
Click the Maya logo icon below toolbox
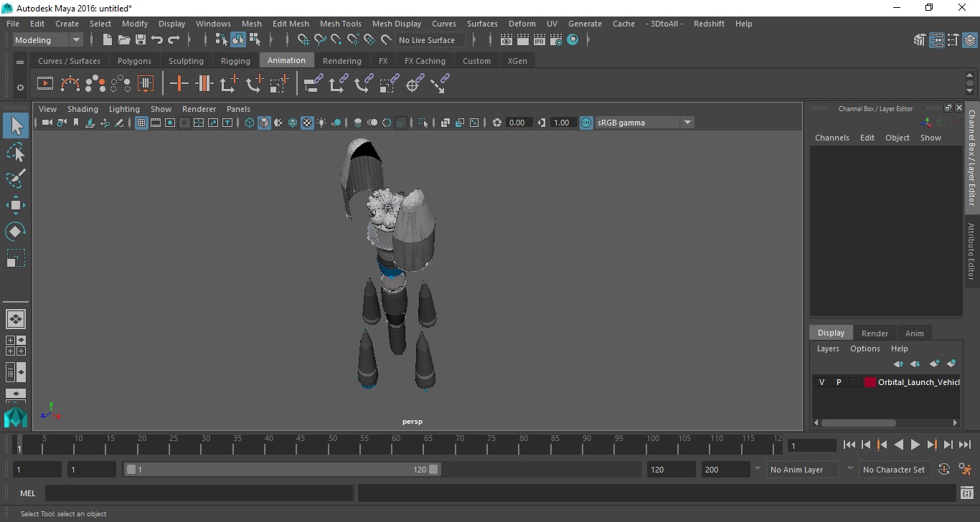point(16,417)
